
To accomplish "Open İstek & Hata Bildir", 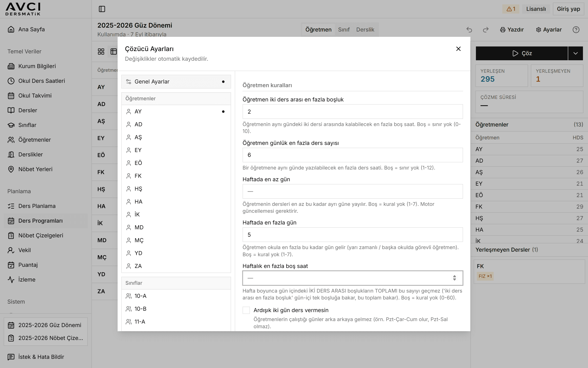I will (x=46, y=357).
